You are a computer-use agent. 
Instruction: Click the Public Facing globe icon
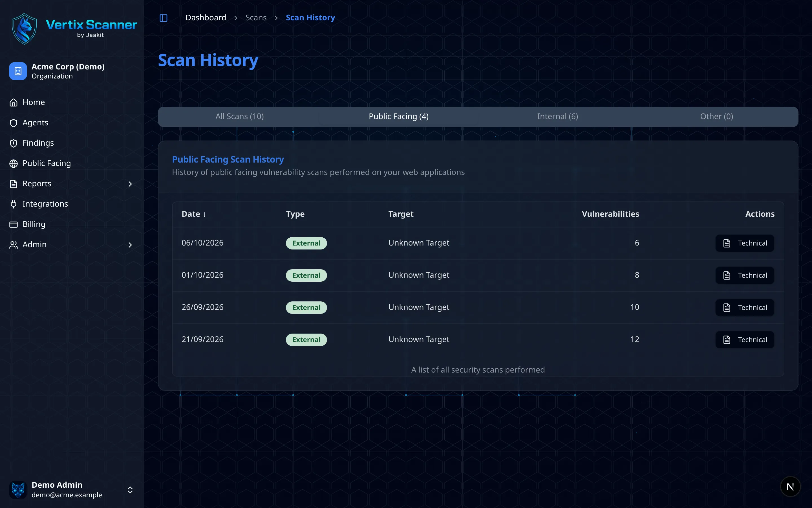click(x=14, y=164)
